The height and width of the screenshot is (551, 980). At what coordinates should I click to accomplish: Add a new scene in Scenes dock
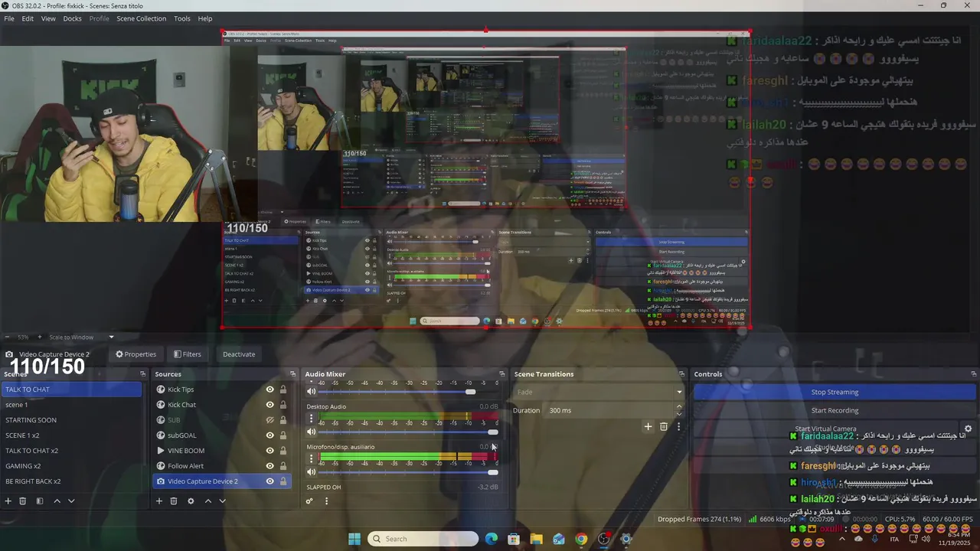pyautogui.click(x=8, y=501)
